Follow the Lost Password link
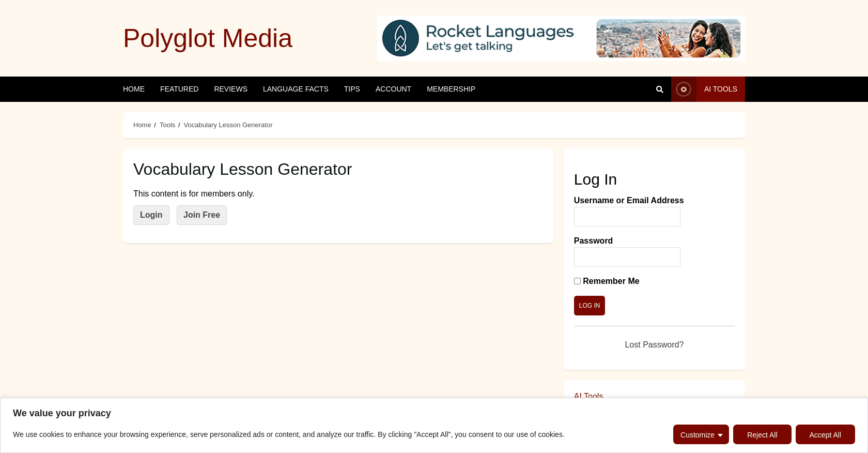This screenshot has width=868, height=453. click(654, 345)
